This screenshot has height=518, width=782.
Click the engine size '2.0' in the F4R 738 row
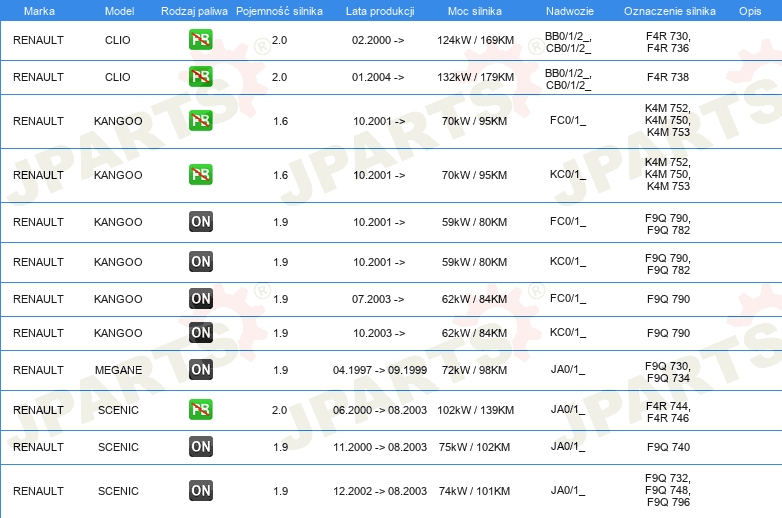(279, 77)
